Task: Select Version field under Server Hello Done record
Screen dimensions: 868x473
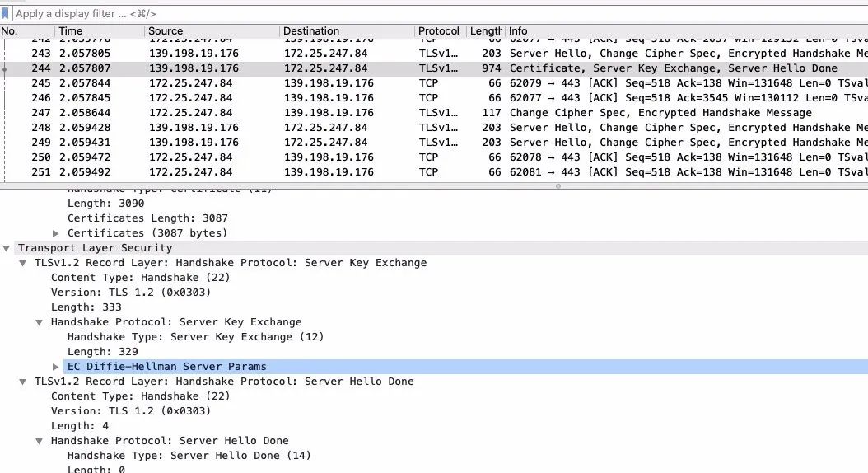Action: [131, 411]
